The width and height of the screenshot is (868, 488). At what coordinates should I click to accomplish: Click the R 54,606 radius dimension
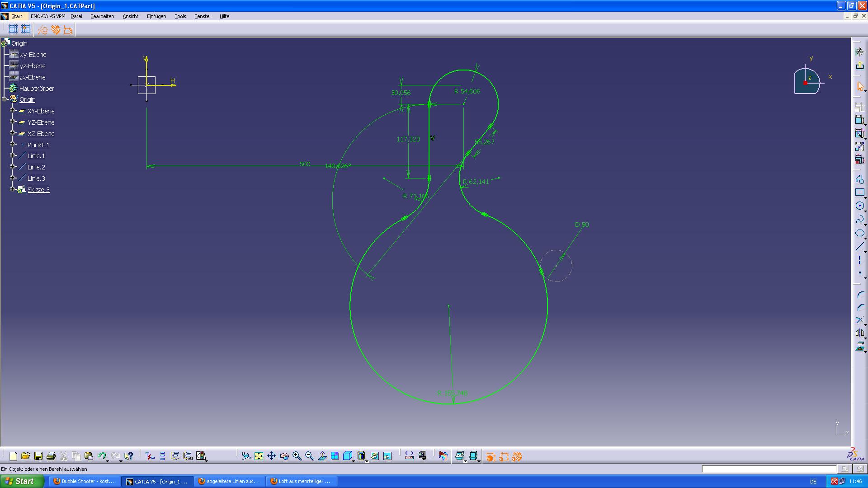(x=467, y=91)
